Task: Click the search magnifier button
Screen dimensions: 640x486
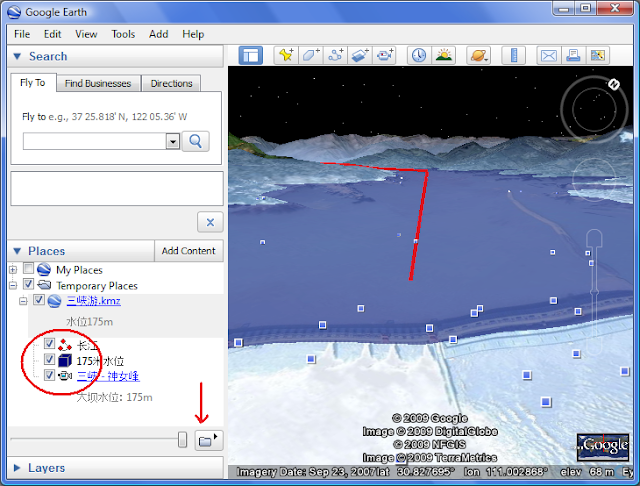Action: (x=196, y=141)
